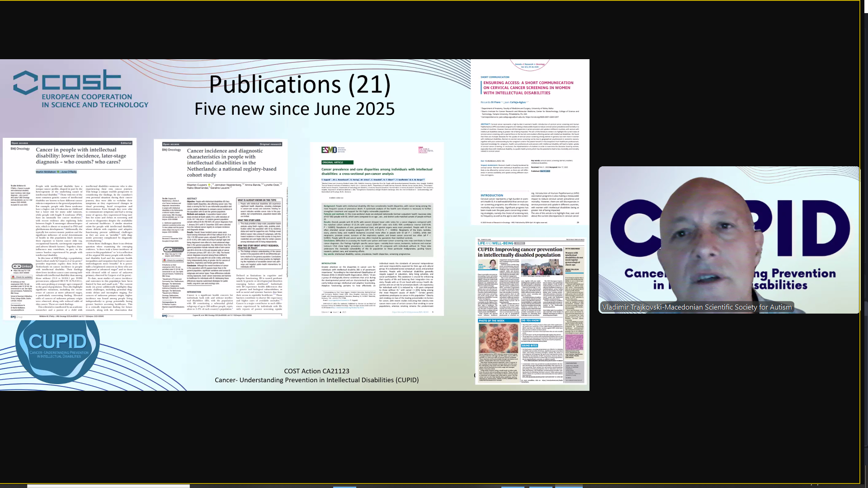868x488 pixels.
Task: Select Vladimir Trajkovski's video tile
Action: tap(729, 235)
